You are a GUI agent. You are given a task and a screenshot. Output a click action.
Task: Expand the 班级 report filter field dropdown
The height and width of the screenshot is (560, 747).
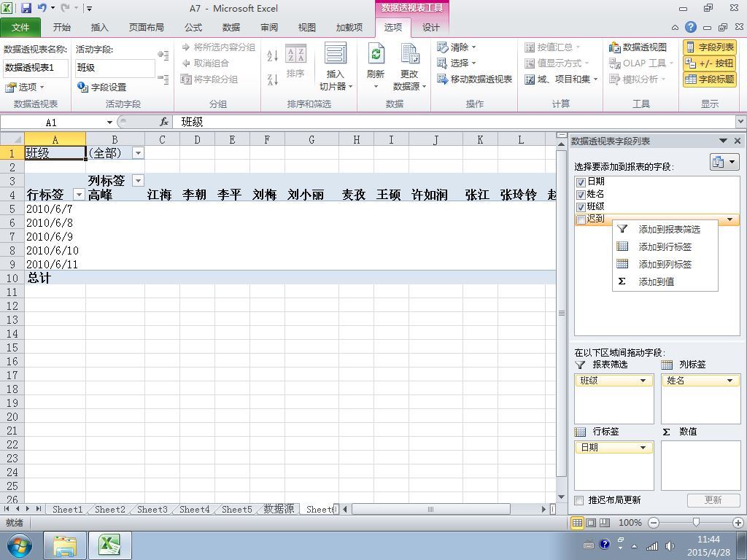(643, 381)
